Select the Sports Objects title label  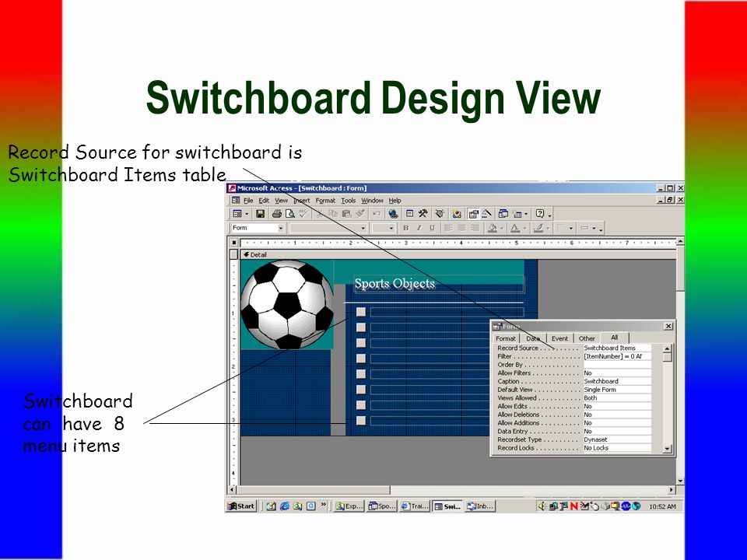(x=439, y=284)
